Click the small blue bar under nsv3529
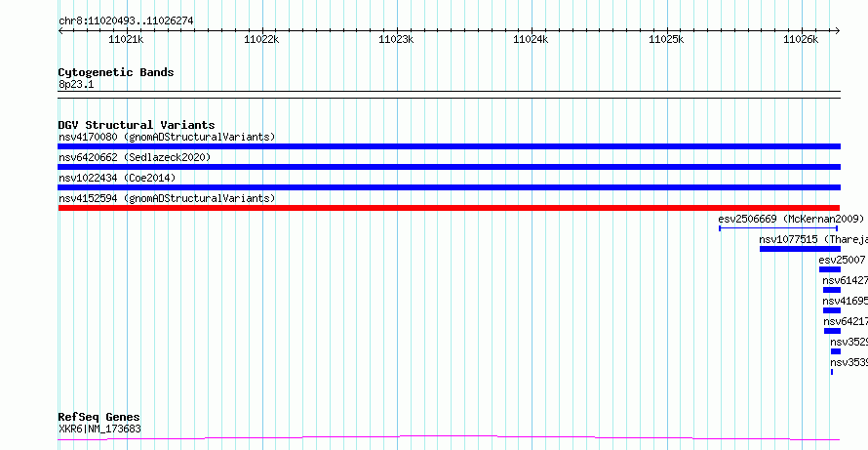 [836, 351]
